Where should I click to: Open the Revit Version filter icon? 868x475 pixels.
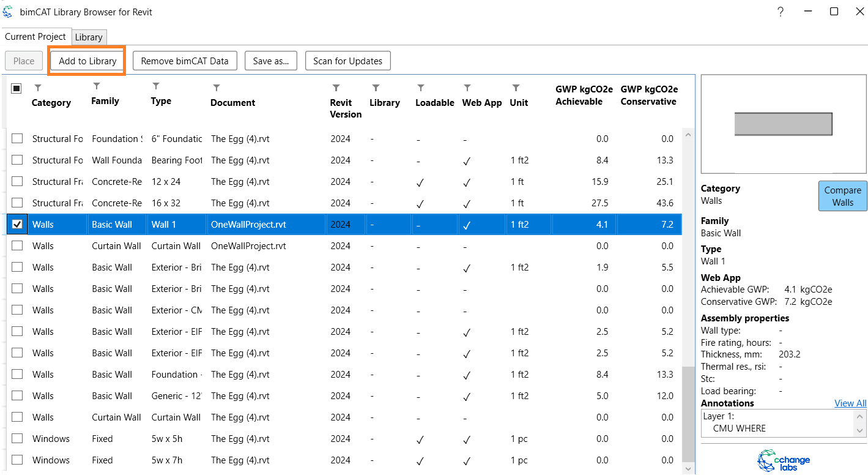(x=336, y=88)
